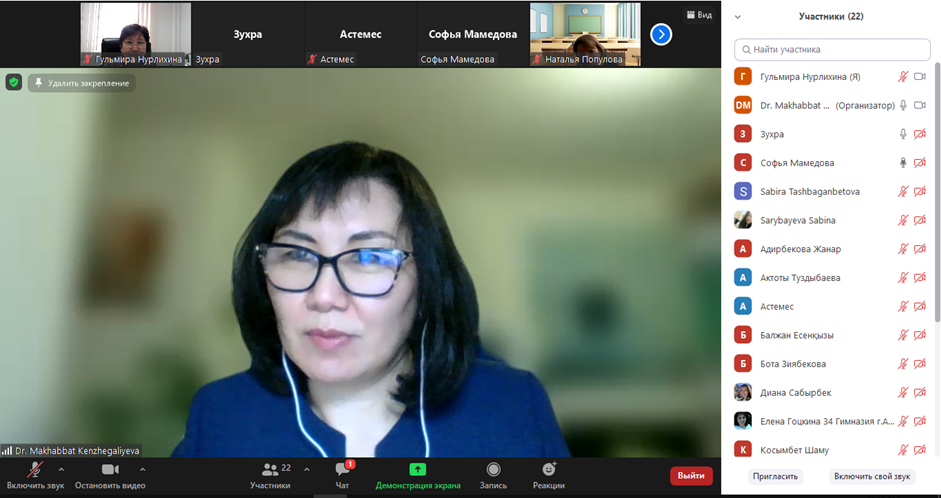This screenshot has height=498, width=941.
Task: Click microphone icon for Dr. Makhabbat organizer
Action: coord(903,106)
